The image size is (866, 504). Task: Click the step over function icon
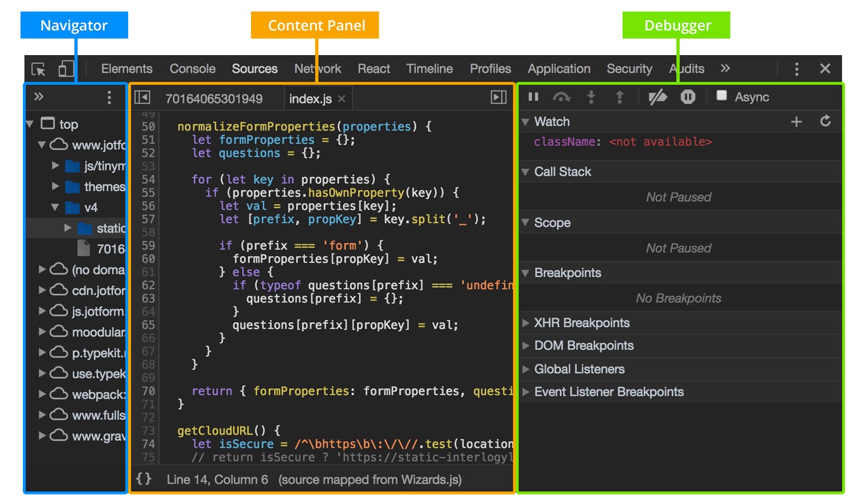point(562,97)
